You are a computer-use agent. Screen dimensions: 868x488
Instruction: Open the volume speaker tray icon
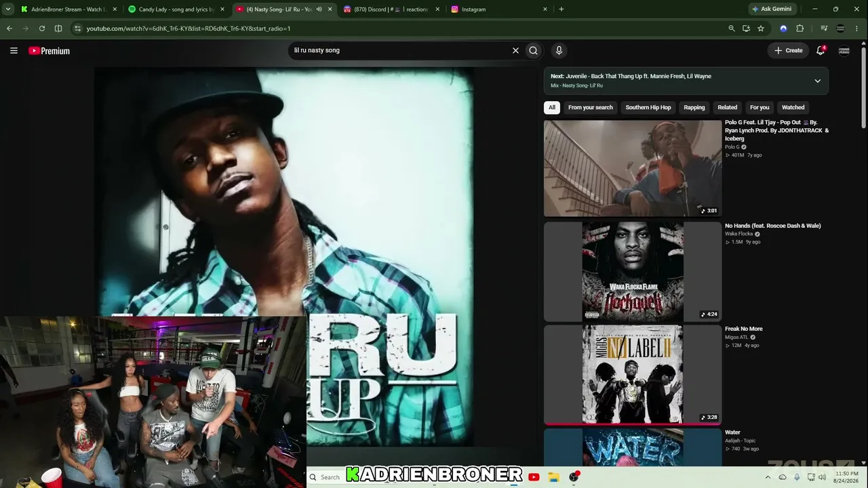point(823,477)
